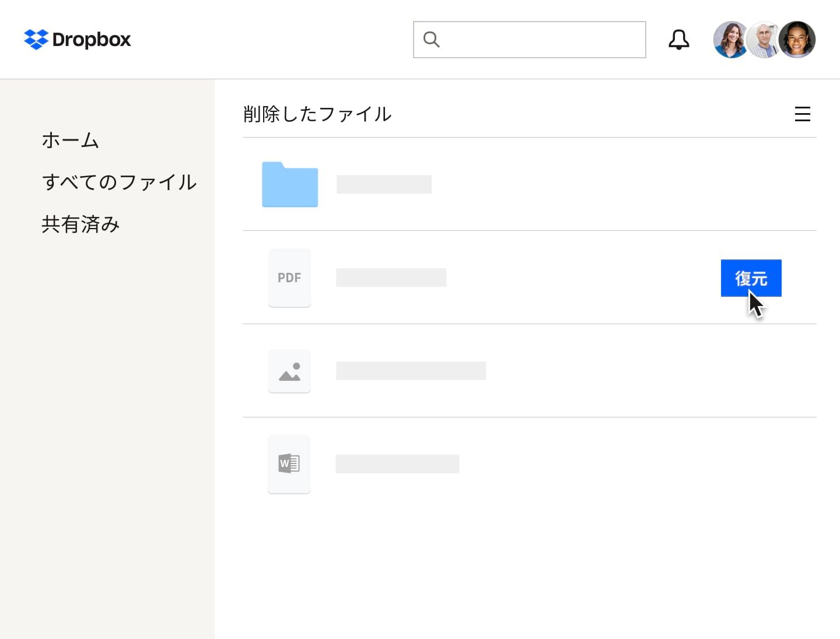Select the 削除したファイル page heading

(x=317, y=114)
